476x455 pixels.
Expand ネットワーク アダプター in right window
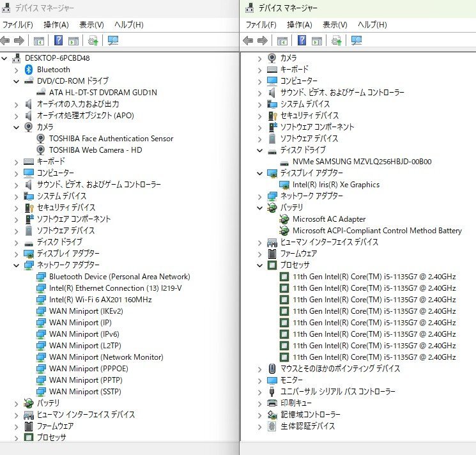[260, 197]
